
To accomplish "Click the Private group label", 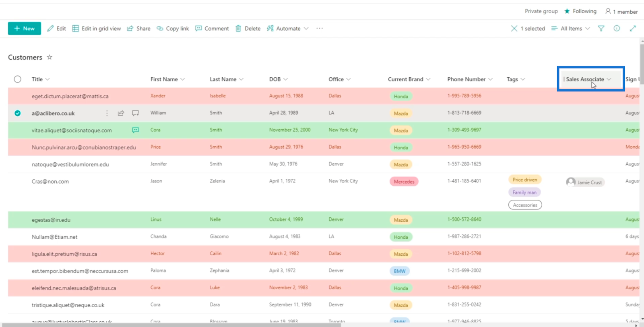I will coord(541,11).
